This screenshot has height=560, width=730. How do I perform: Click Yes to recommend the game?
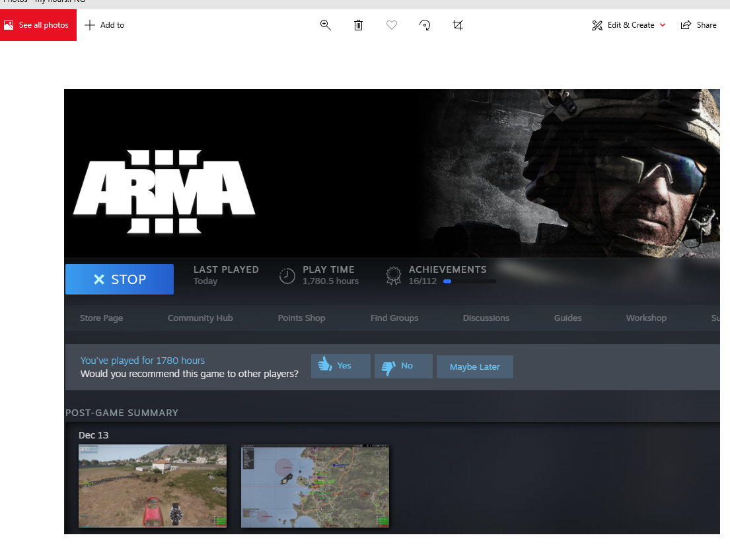pyautogui.click(x=341, y=366)
